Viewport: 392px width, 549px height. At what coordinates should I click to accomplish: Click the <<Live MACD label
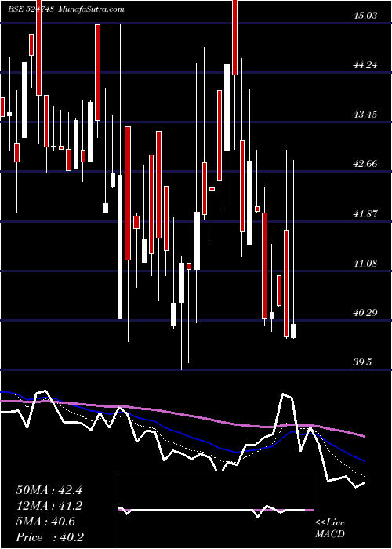pyautogui.click(x=330, y=529)
